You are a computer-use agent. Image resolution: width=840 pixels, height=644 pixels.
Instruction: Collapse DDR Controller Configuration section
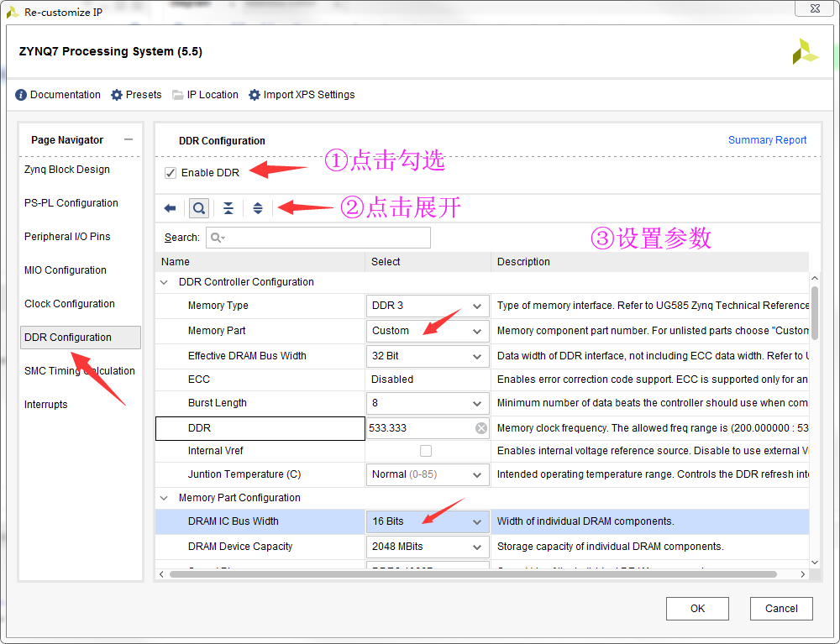click(164, 282)
